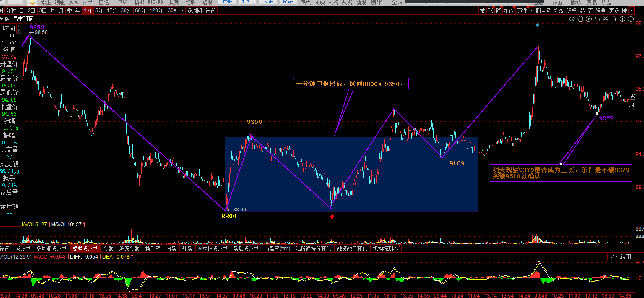Select the 年 yearly period tab
Image resolution: width=644 pixels, height=298 pixels.
point(78,10)
